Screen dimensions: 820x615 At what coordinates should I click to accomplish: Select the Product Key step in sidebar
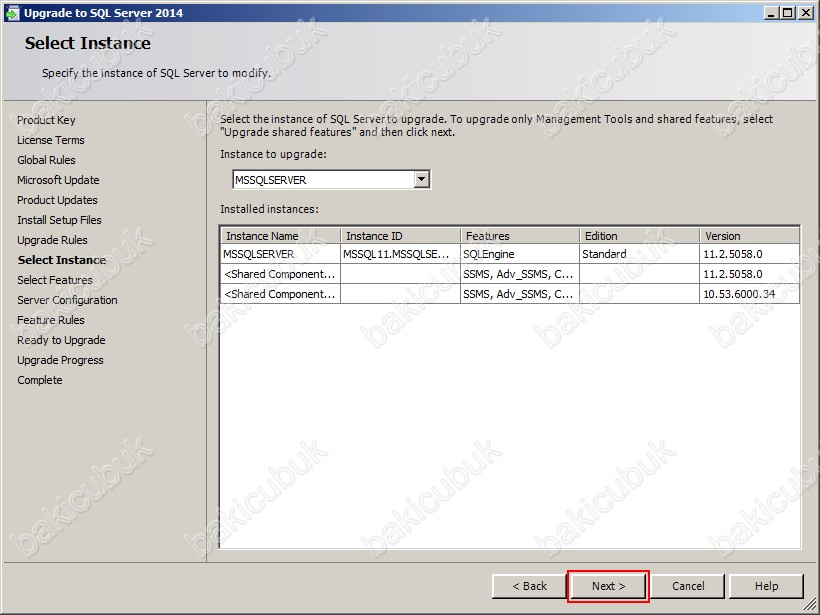click(x=46, y=120)
